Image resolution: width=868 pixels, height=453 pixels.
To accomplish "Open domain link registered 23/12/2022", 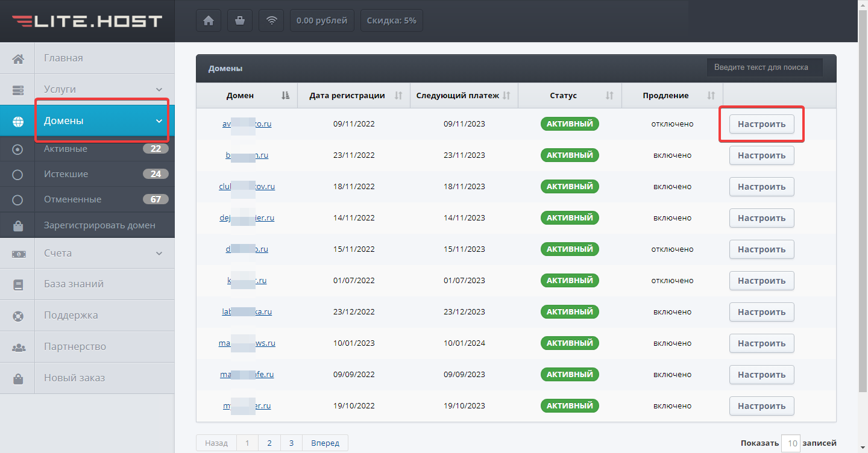I will pyautogui.click(x=247, y=312).
